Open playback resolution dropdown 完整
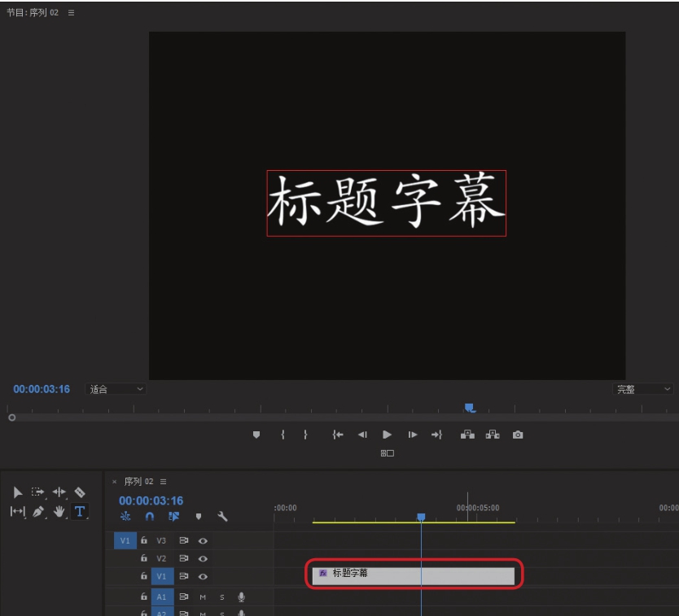The height and width of the screenshot is (616, 679). [x=642, y=390]
